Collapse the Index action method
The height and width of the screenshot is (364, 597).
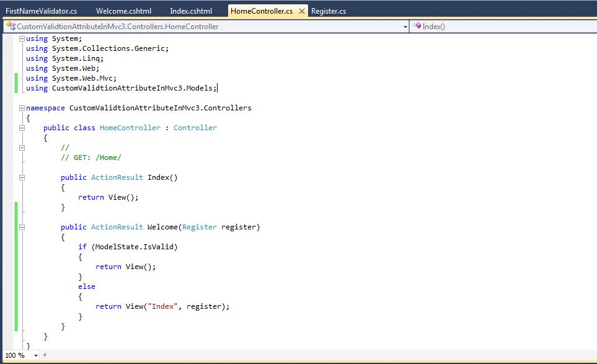pyautogui.click(x=20, y=177)
